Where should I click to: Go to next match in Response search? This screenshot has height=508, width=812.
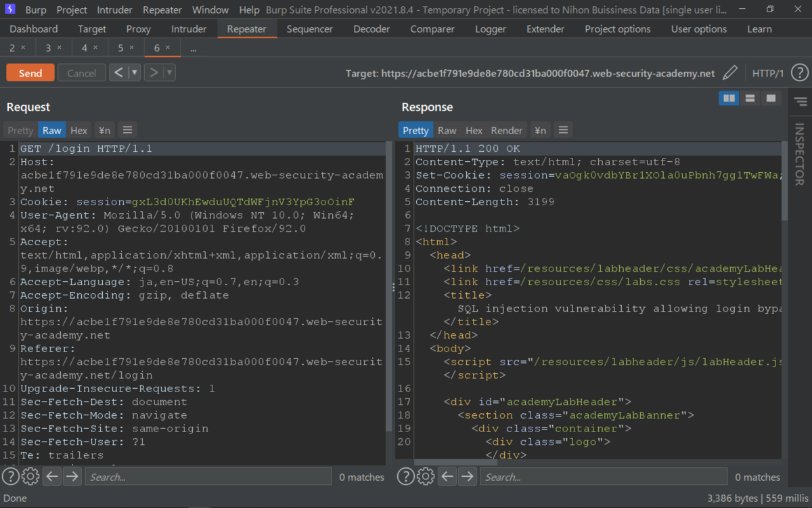(467, 476)
